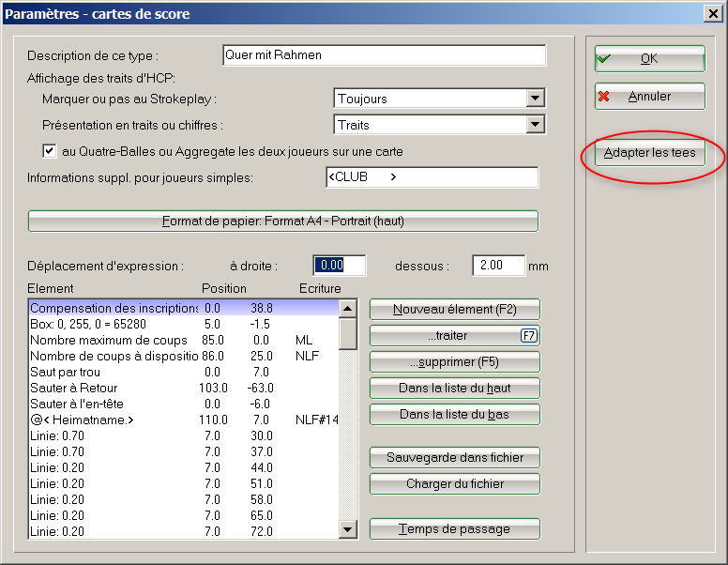The height and width of the screenshot is (565, 728).
Task: Close the Paramètres dialog window
Action: (713, 14)
